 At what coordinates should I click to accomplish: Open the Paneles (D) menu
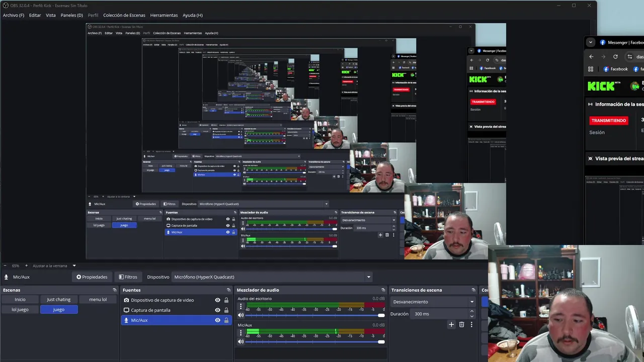pyautogui.click(x=71, y=15)
